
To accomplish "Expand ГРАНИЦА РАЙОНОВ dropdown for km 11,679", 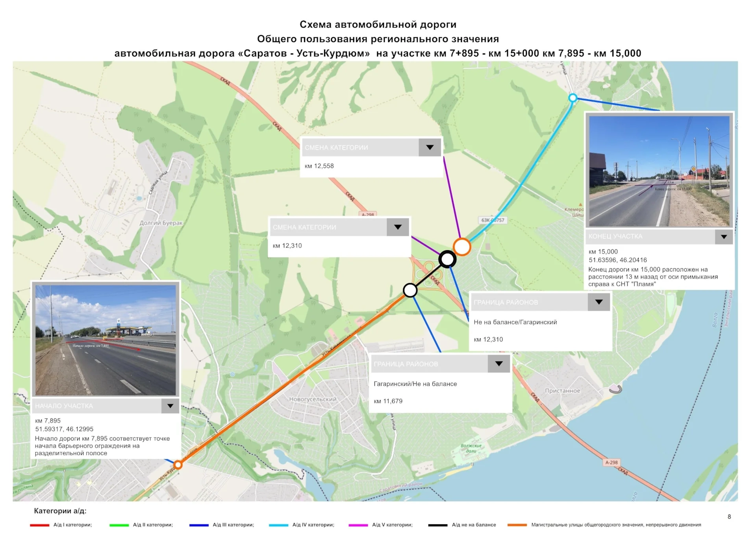I will [x=498, y=364].
